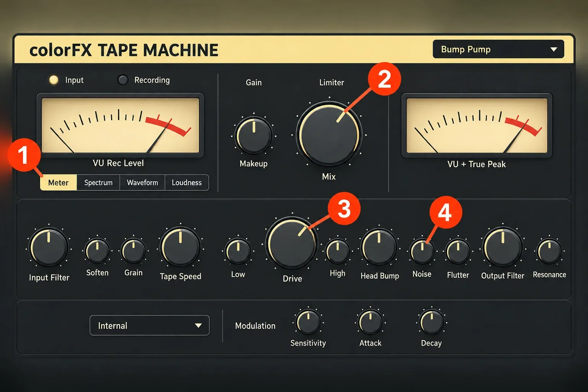588x392 pixels.
Task: Click the Attack knob
Action: (x=371, y=322)
